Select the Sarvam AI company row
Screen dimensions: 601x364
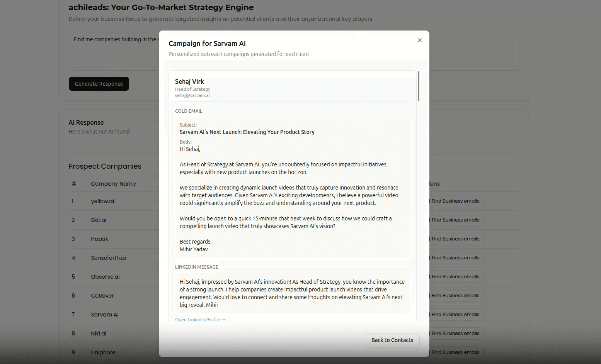104,314
